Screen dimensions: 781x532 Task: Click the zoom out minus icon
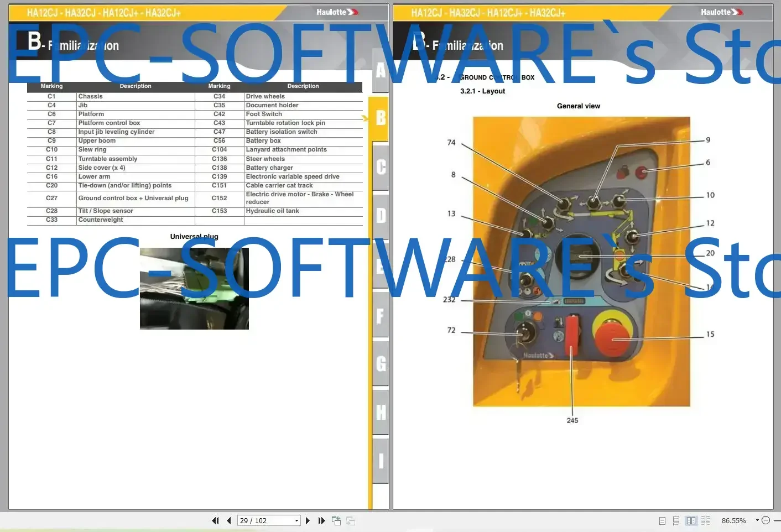point(766,520)
